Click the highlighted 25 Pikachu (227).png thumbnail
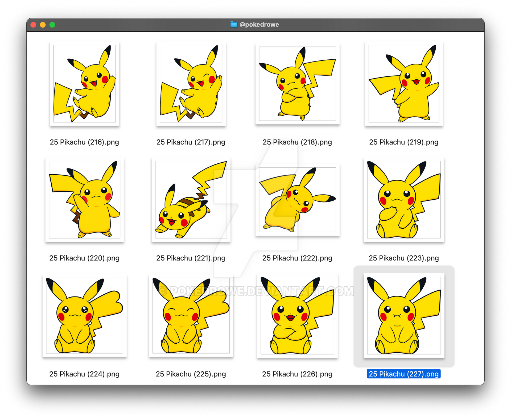The width and height of the screenshot is (511, 420). 404,316
